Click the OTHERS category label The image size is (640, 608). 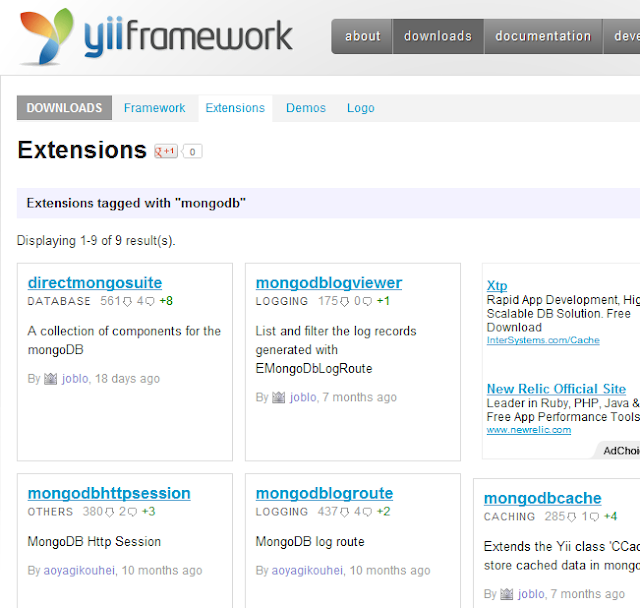[x=50, y=512]
